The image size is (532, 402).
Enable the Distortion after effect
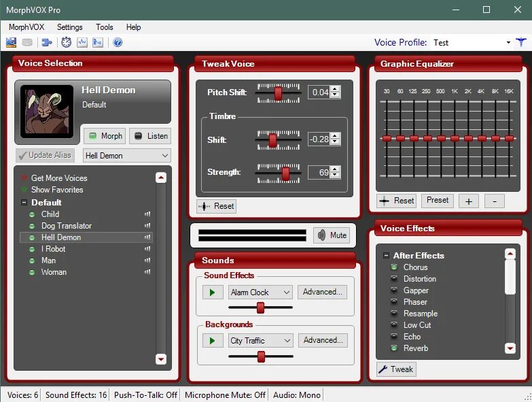coord(394,279)
